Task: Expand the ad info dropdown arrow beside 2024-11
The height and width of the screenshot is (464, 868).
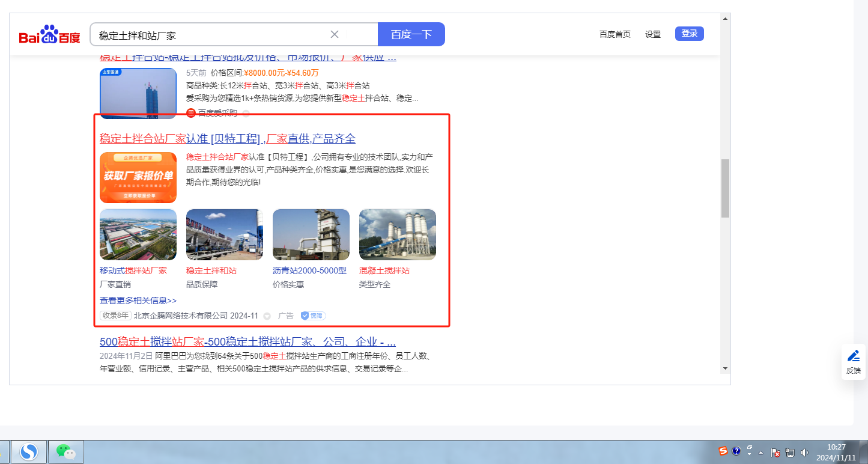Action: pos(267,316)
